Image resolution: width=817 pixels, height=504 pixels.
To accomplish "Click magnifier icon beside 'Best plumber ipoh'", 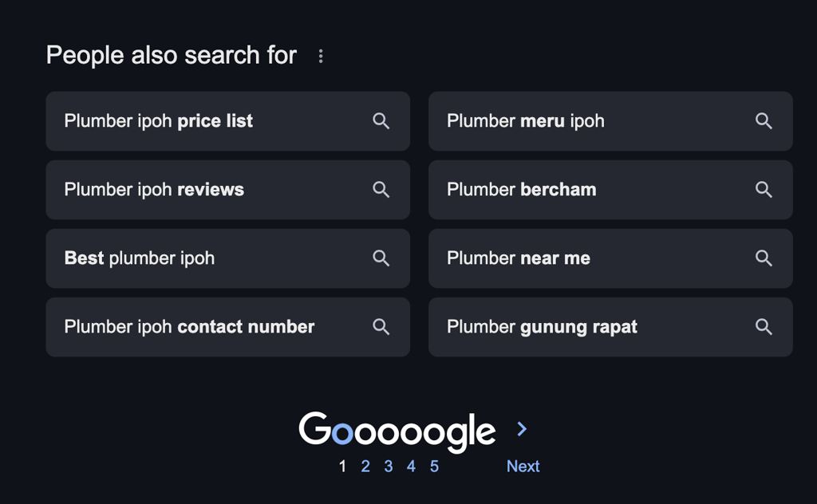I will pyautogui.click(x=381, y=258).
